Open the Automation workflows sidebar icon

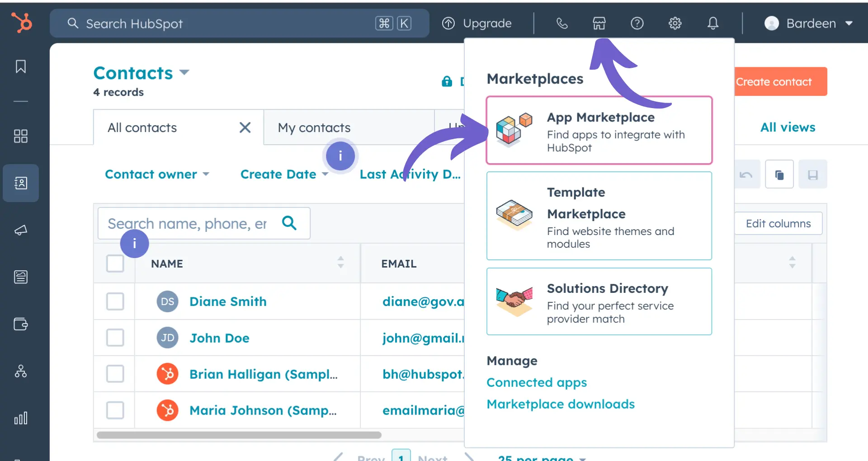point(21,371)
